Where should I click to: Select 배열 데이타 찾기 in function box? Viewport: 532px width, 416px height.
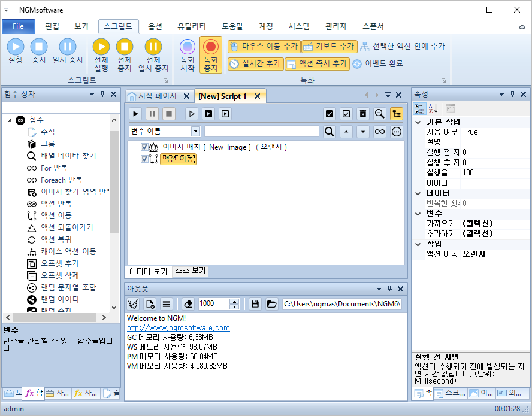(x=68, y=156)
